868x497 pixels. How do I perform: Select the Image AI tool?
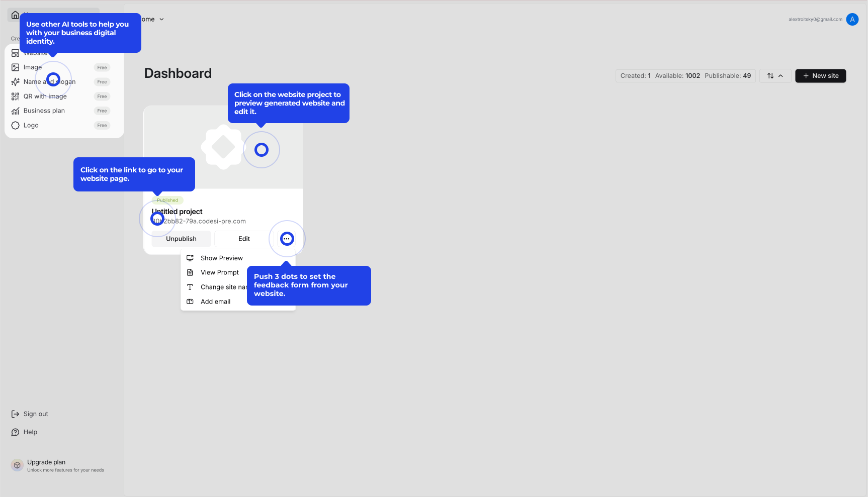pyautogui.click(x=33, y=67)
